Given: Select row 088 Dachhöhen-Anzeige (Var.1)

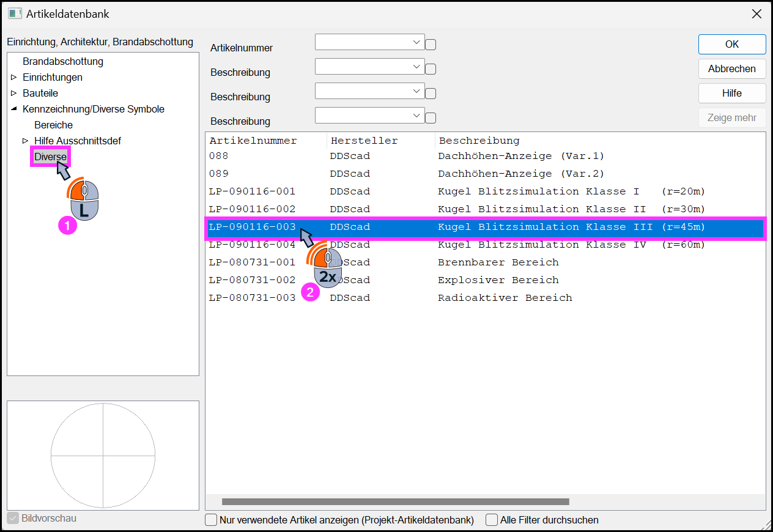Looking at the screenshot, I should click(x=486, y=156).
